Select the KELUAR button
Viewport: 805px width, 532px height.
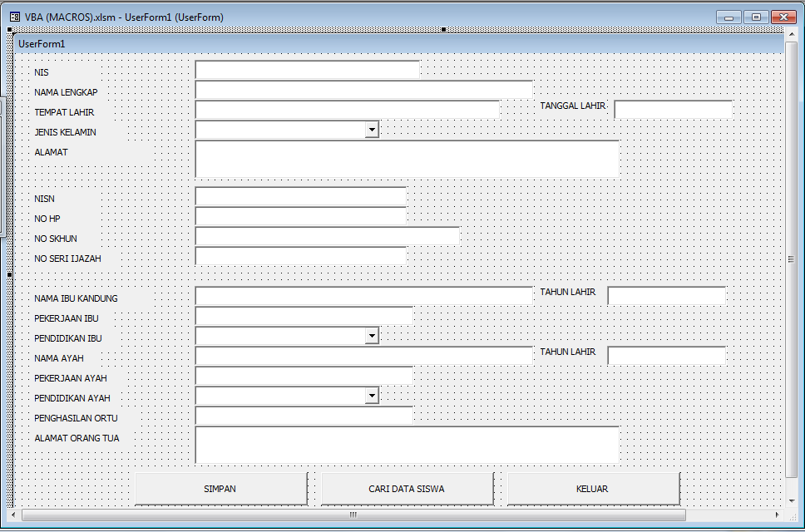[x=592, y=489]
